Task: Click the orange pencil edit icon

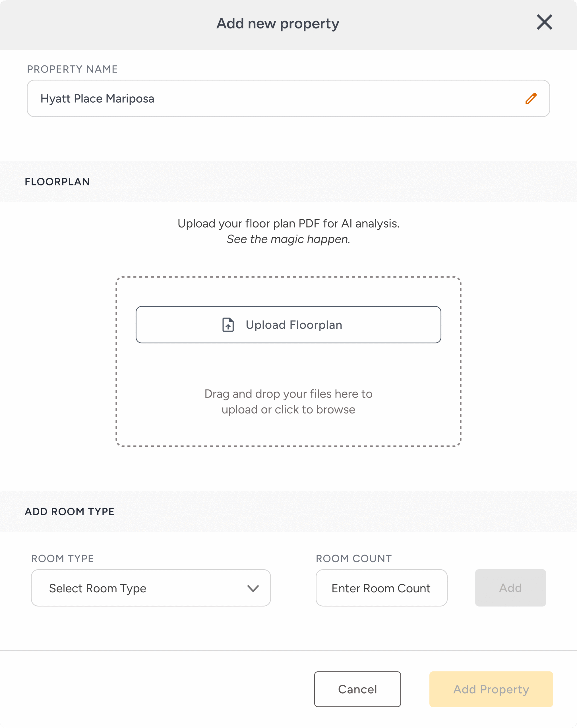Action: coord(531,99)
